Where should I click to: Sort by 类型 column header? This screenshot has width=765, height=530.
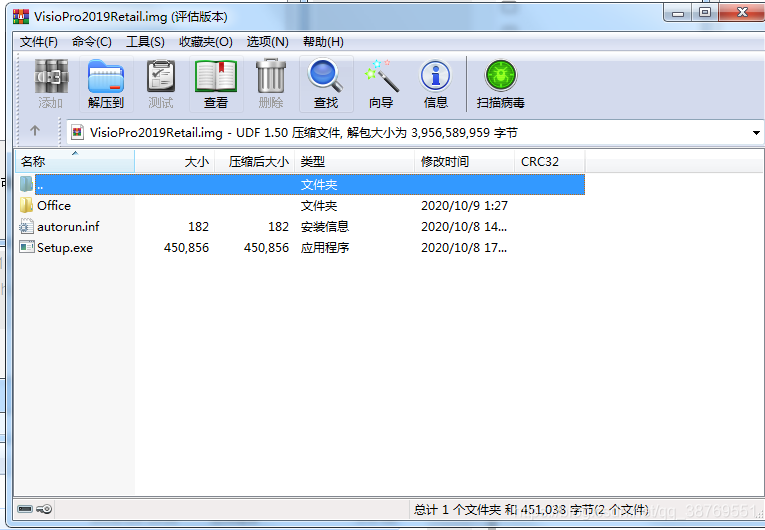tap(355, 162)
